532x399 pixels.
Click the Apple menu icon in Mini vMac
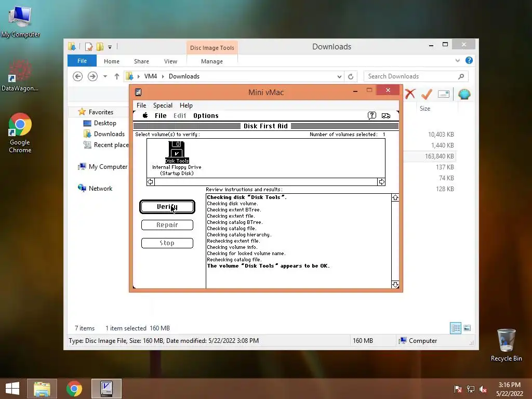click(145, 115)
